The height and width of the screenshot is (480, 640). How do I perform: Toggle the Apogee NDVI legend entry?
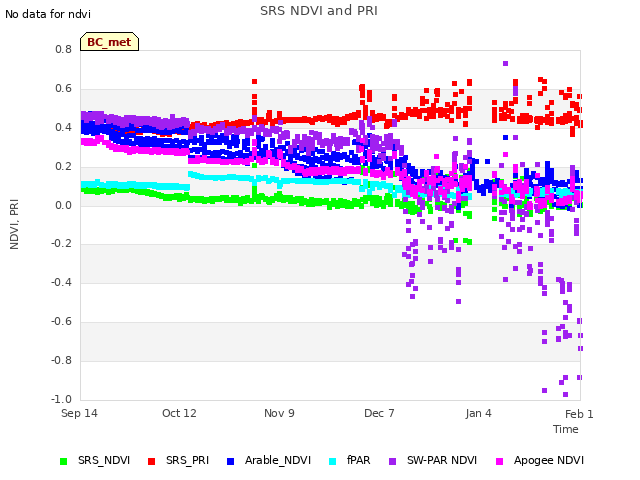[540, 460]
